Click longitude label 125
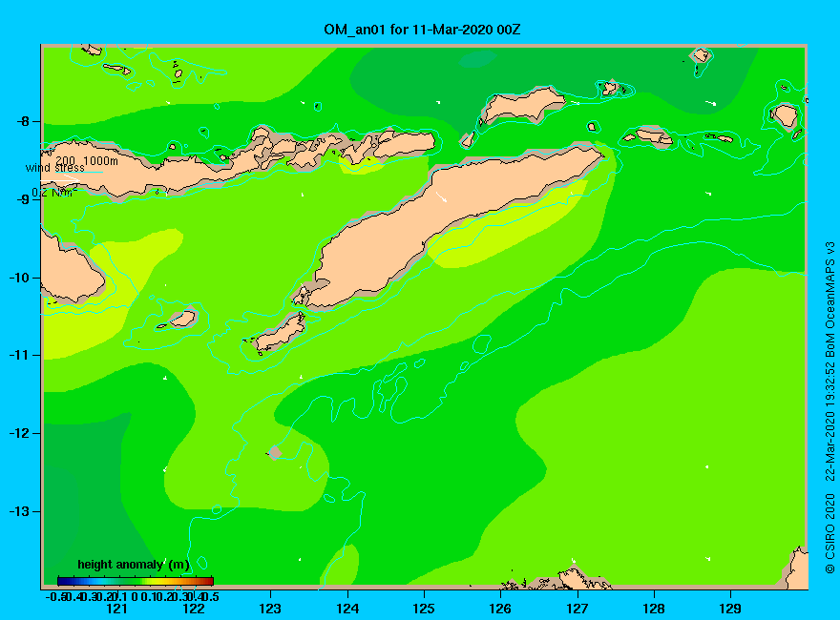 (x=424, y=609)
